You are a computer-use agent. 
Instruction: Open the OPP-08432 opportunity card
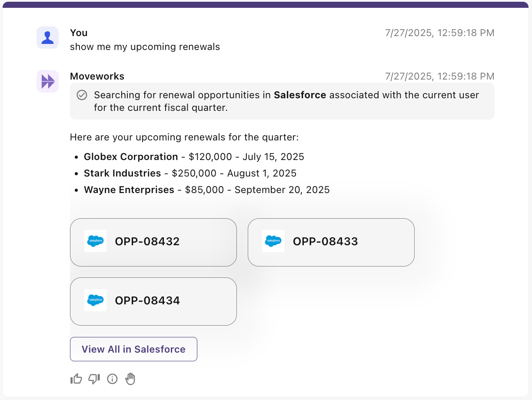click(x=153, y=242)
